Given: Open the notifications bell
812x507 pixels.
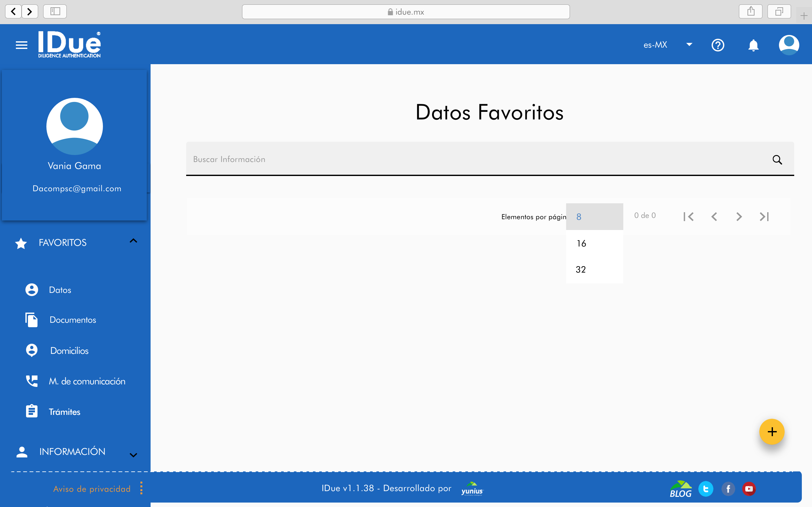Looking at the screenshot, I should [x=753, y=45].
